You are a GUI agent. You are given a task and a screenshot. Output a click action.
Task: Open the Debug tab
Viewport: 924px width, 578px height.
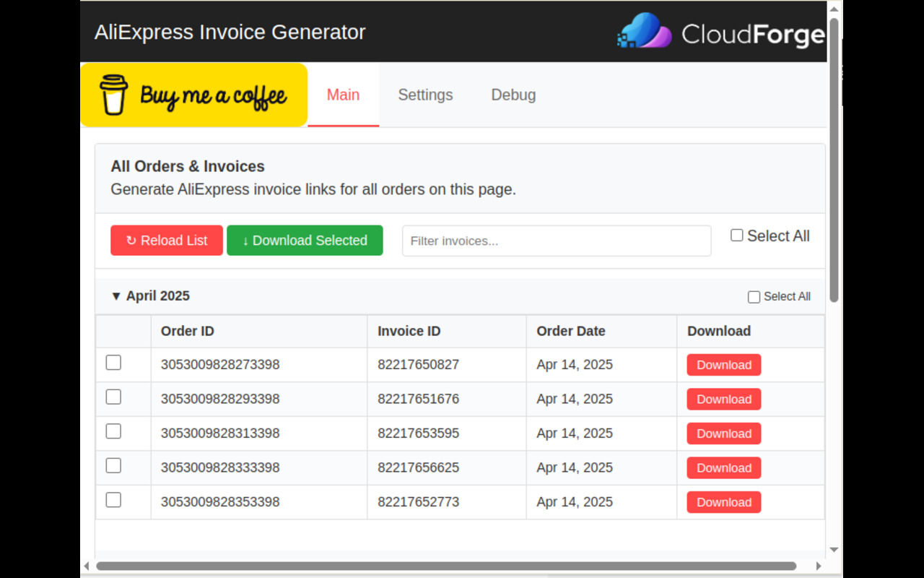pyautogui.click(x=513, y=95)
